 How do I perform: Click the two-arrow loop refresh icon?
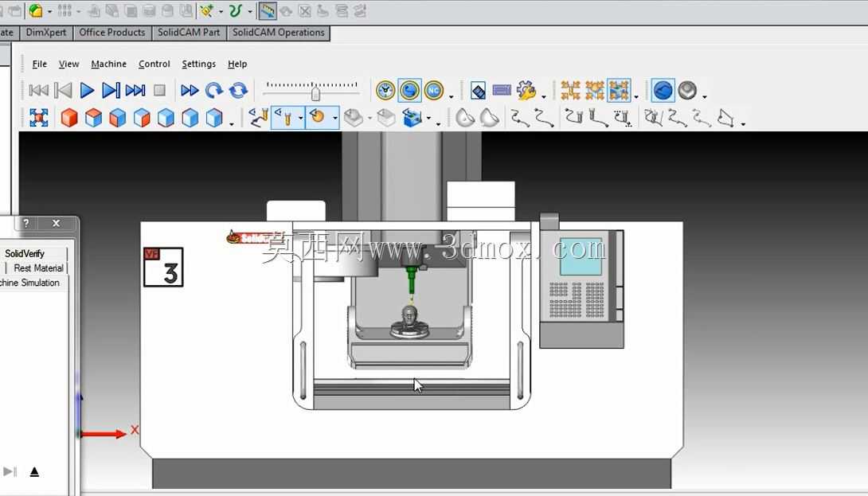point(239,90)
